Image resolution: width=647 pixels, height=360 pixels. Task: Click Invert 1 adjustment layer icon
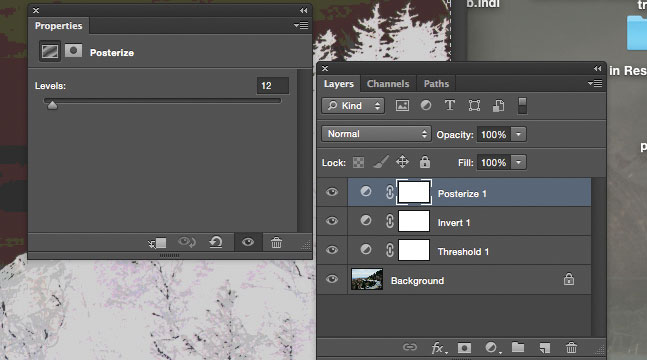pyautogui.click(x=366, y=220)
